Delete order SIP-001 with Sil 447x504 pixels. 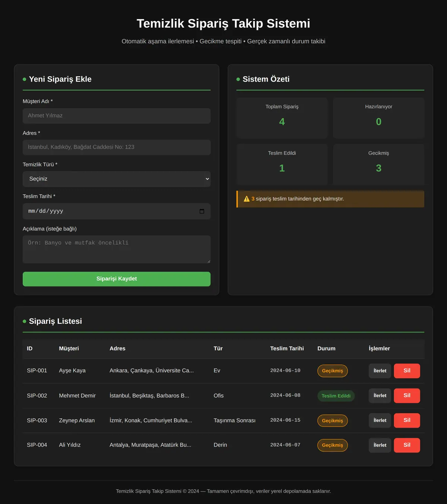(407, 371)
